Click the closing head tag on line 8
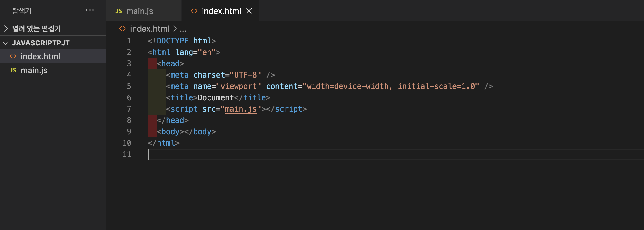Viewport: 644px width, 230px height. (x=173, y=120)
